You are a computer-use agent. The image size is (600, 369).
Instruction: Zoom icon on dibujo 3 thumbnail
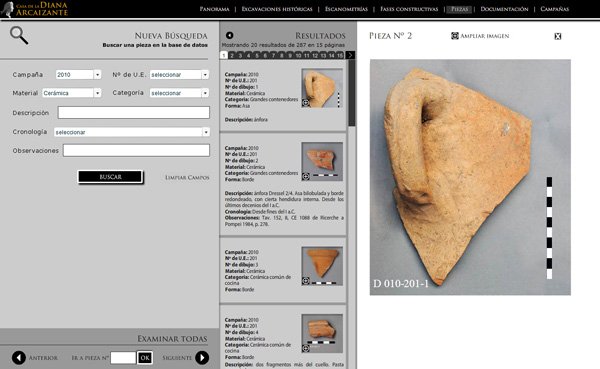306,281
